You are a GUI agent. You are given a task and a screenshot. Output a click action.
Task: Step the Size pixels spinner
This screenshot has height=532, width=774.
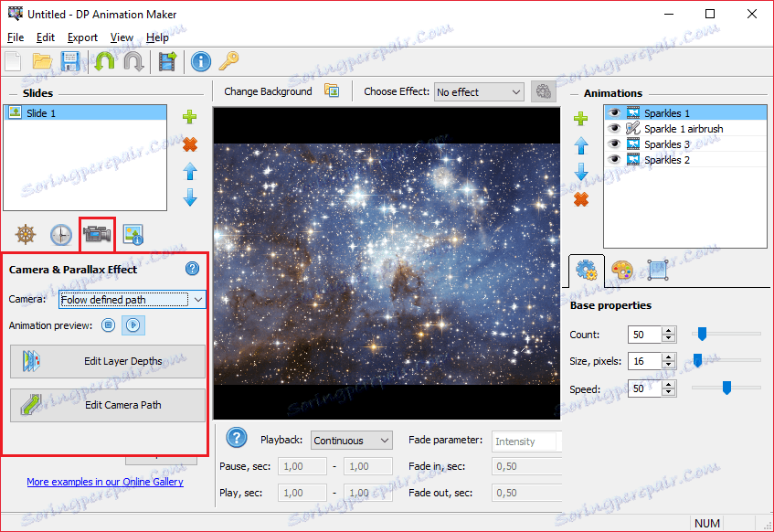tap(668, 361)
